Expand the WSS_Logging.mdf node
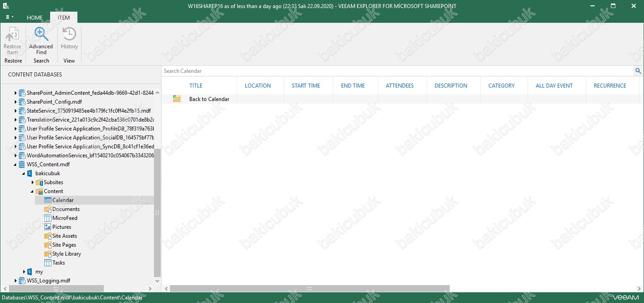Viewport: 644px width, 303px height. pyautogui.click(x=16, y=281)
